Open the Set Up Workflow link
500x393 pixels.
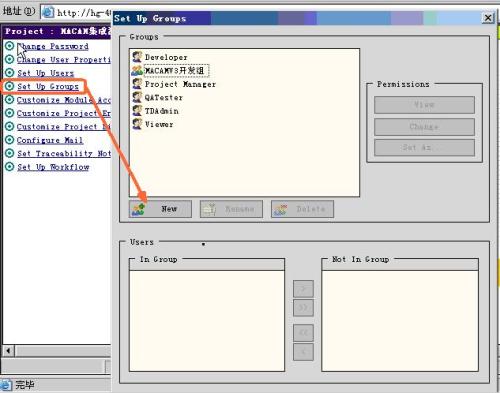coord(53,167)
